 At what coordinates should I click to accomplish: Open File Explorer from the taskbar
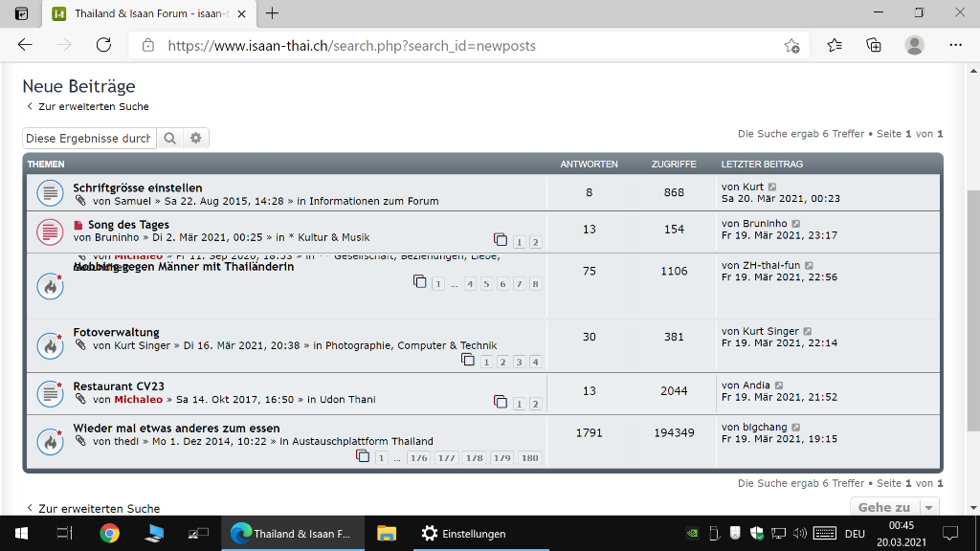tap(387, 534)
